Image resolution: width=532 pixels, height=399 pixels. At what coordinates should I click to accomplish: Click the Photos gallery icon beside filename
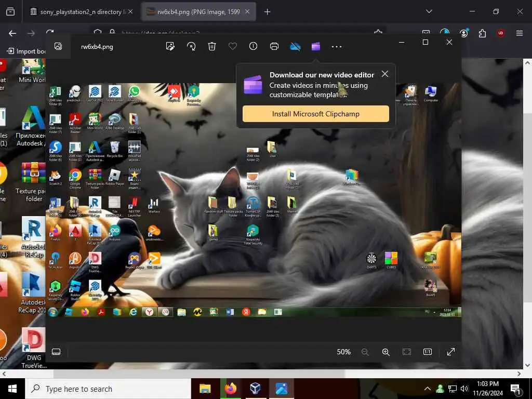click(x=58, y=46)
